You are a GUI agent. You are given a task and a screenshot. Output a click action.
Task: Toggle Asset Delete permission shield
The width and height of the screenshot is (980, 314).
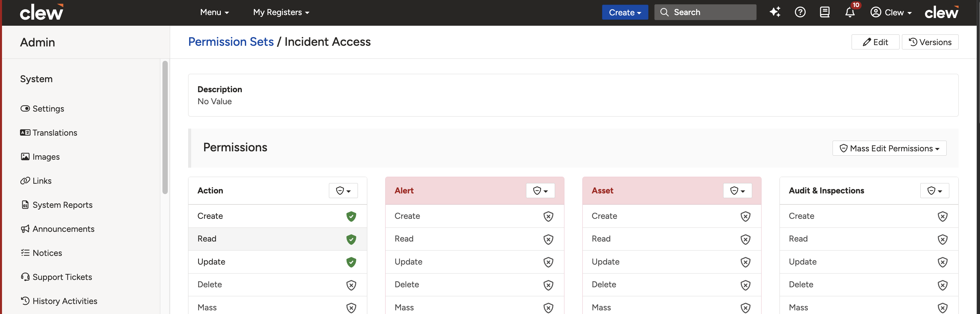[745, 285]
